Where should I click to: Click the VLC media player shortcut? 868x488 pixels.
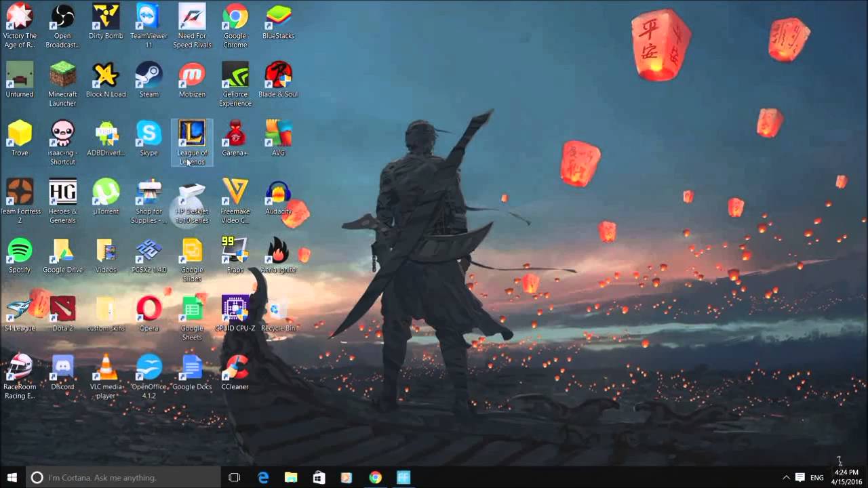(x=106, y=378)
